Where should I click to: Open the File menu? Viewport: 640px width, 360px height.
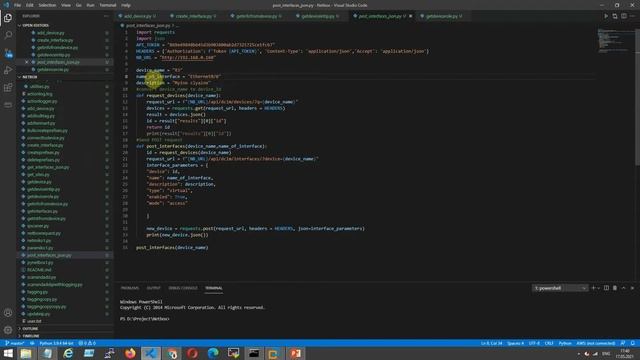[17, 5]
